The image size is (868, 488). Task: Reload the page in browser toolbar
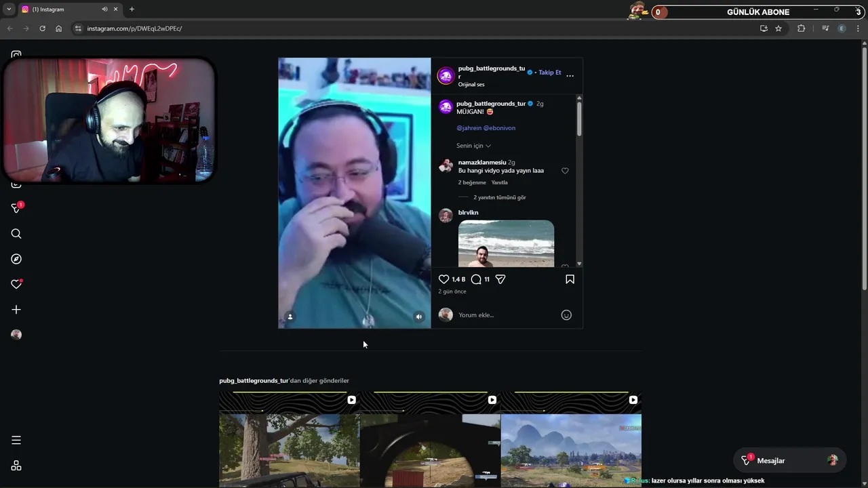point(42,28)
